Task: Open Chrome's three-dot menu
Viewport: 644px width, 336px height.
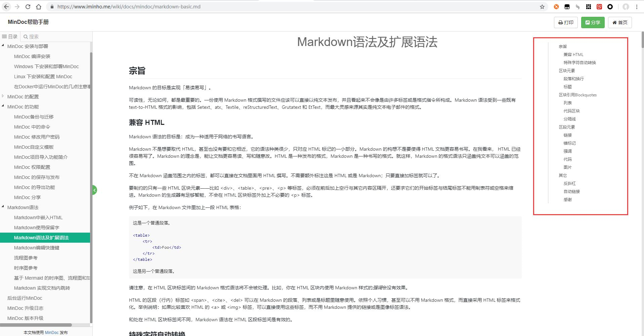Action: coord(637,6)
